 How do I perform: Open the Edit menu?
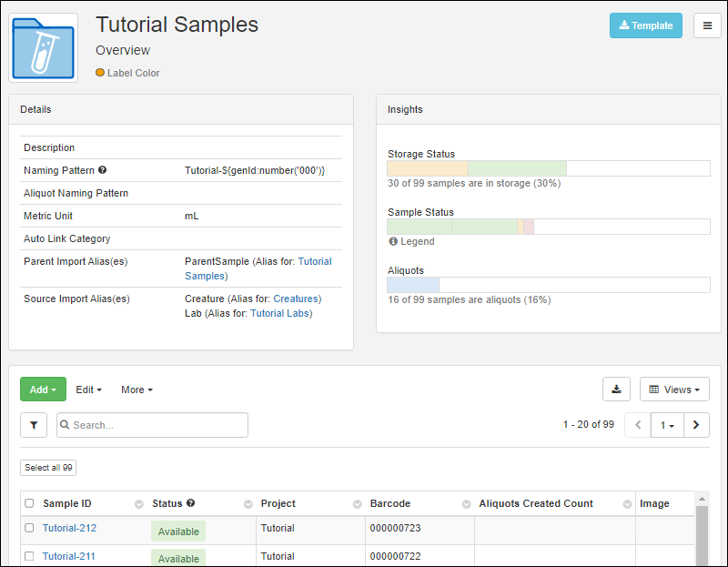(88, 390)
